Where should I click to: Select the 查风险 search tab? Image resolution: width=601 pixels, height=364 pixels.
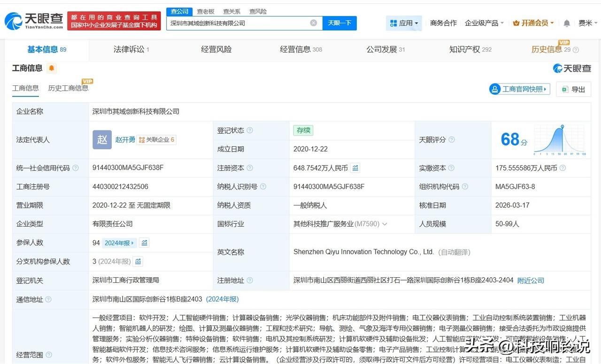(x=258, y=11)
